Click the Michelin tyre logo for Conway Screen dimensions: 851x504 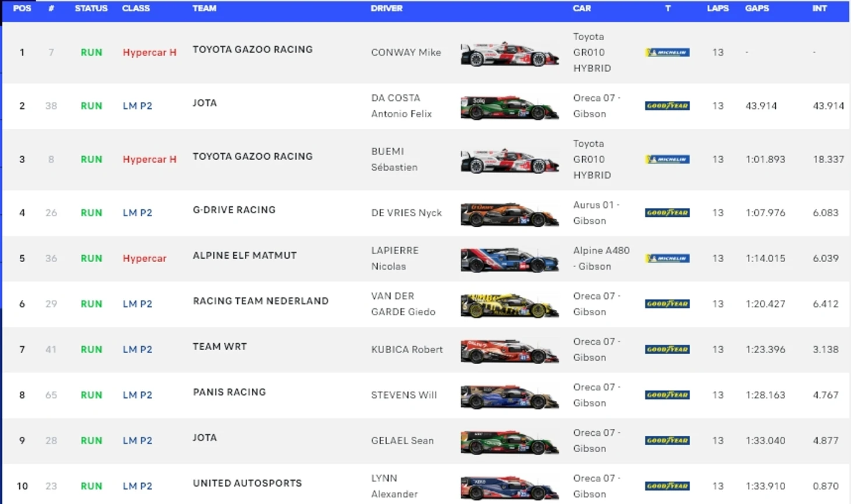(667, 52)
